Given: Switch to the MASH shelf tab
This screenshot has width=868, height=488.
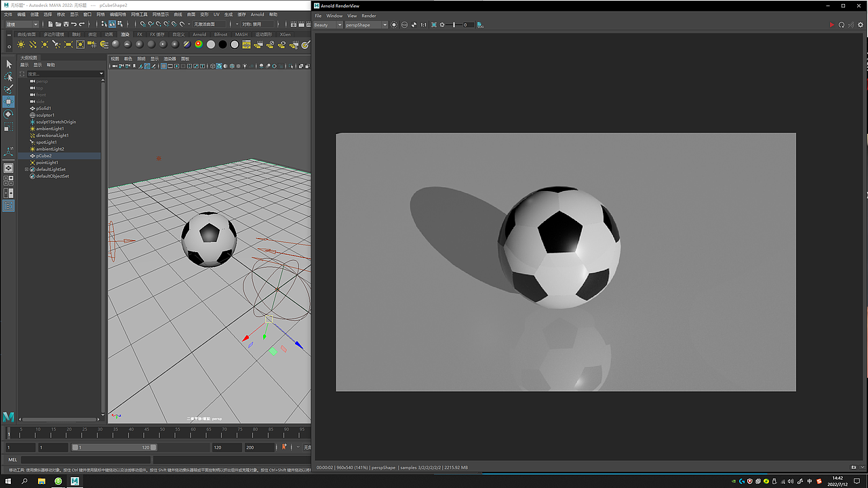Looking at the screenshot, I should [241, 34].
